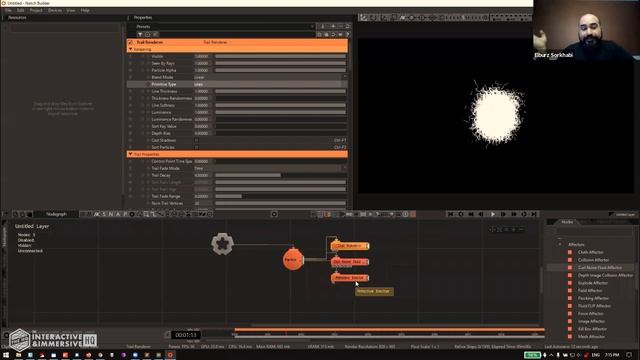This screenshot has height=360, width=640.
Task: Click the filter funnel icon in Properties
Action: 140,35
